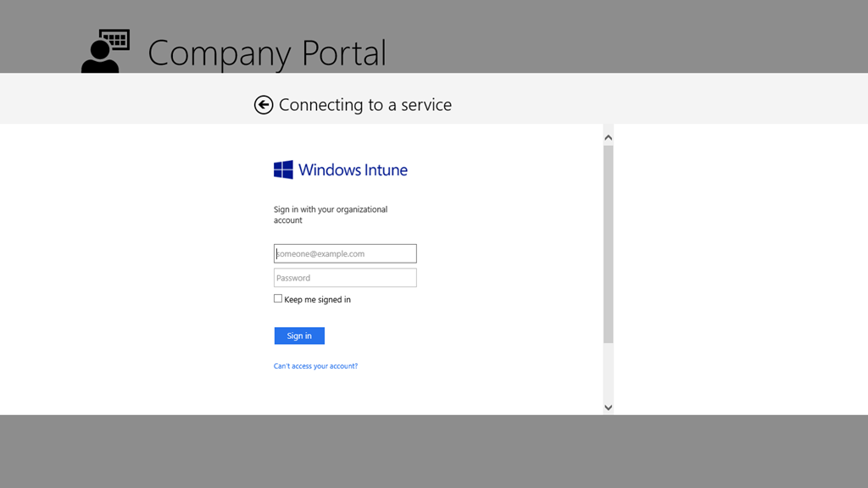Click the scrollbar up arrow
The width and height of the screenshot is (868, 488).
point(608,137)
